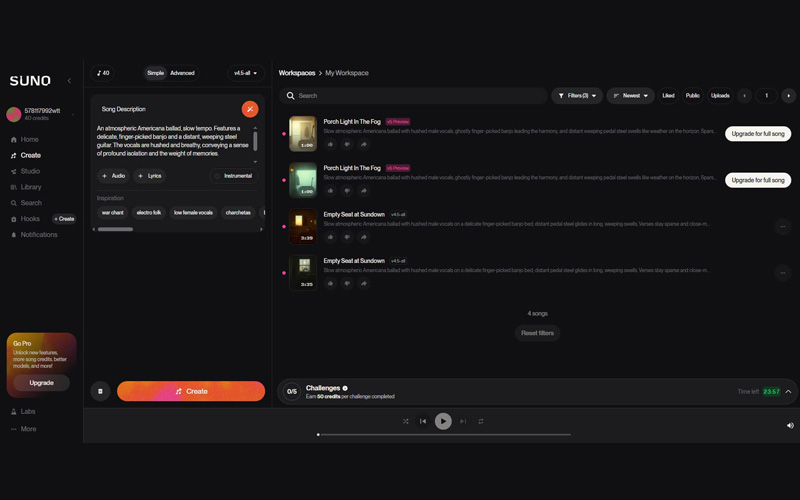Open more options for 3:39 Empty Seat at Sundown
This screenshot has width=800, height=500.
tap(783, 227)
